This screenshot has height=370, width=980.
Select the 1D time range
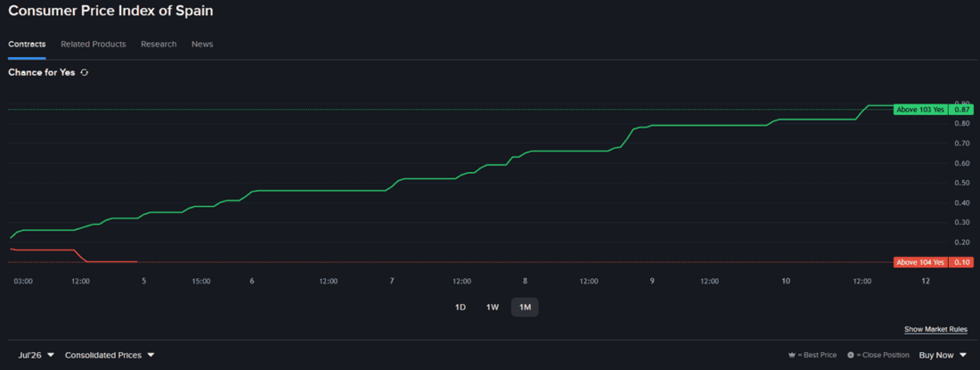tap(460, 307)
